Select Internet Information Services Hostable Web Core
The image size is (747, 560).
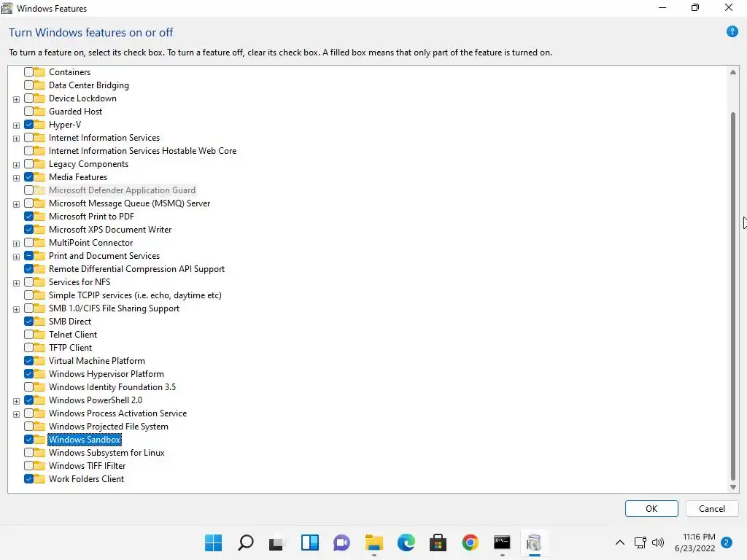pyautogui.click(x=142, y=151)
